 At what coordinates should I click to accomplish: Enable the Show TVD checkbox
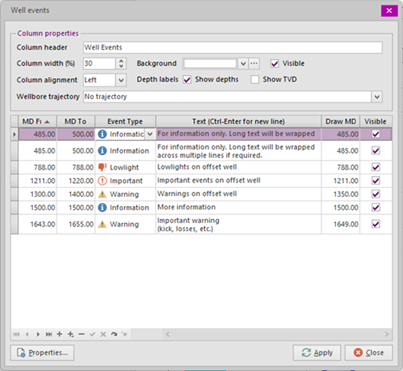tap(255, 79)
